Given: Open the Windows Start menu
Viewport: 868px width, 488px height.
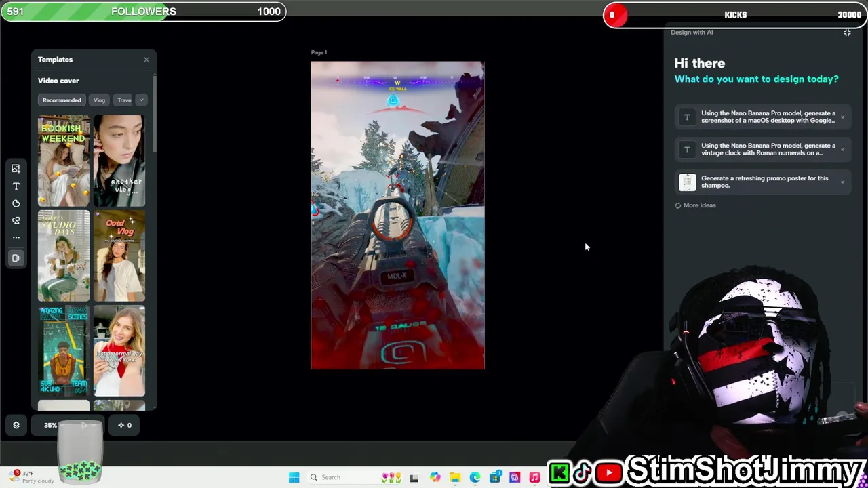Looking at the screenshot, I should [x=294, y=477].
